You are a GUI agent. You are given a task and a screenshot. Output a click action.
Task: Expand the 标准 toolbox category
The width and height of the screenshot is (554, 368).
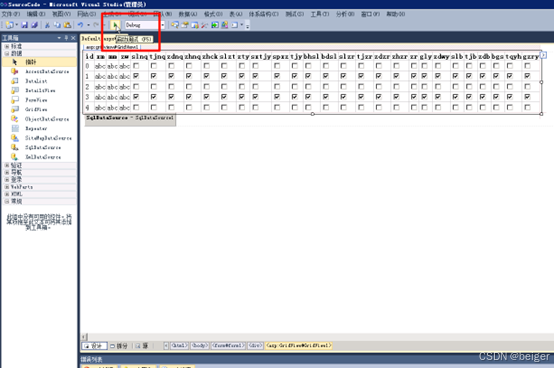[7, 46]
